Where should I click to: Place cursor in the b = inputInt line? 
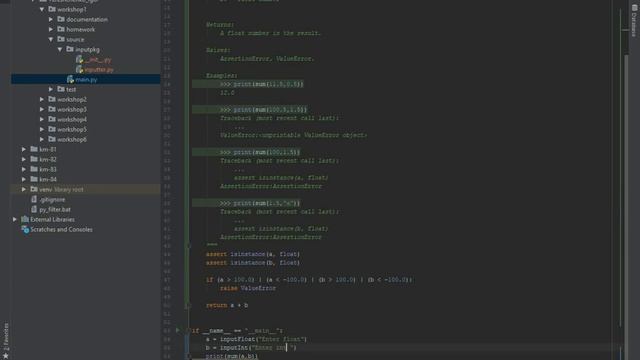[x=251, y=348]
